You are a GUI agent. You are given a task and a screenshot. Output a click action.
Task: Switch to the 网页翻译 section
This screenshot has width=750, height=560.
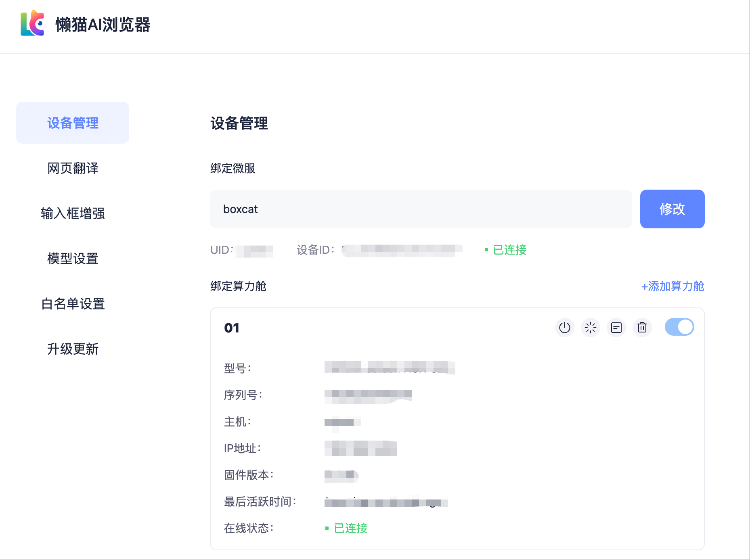pos(73,168)
